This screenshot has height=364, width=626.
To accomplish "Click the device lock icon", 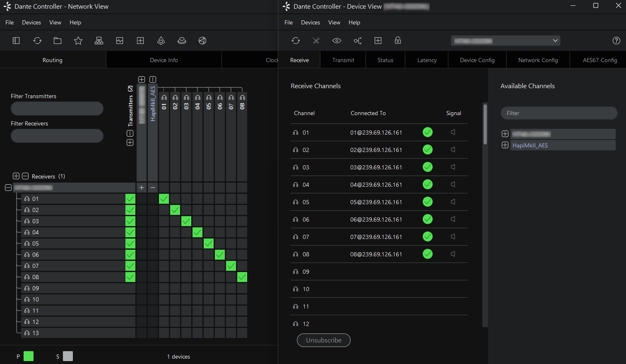I will tap(398, 40).
